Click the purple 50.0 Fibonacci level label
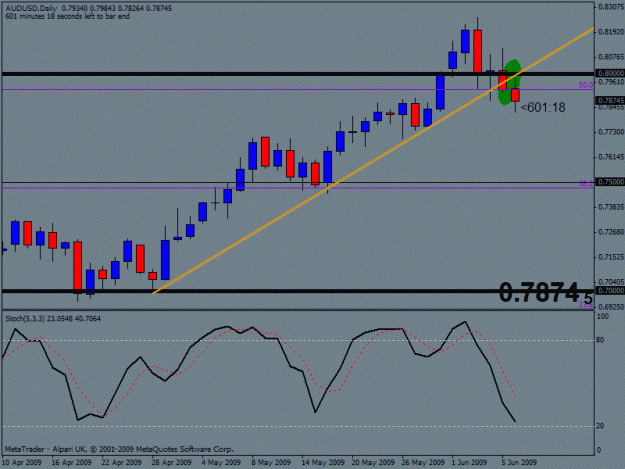This screenshot has height=469, width=625. point(586,85)
